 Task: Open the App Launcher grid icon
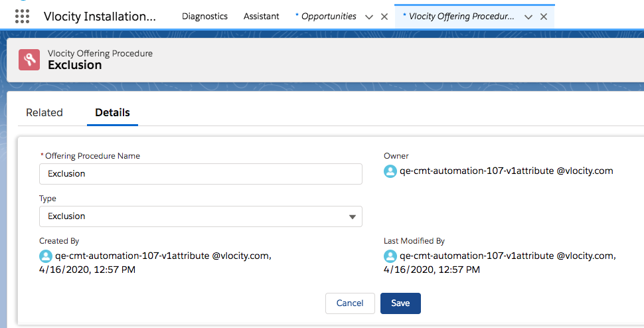[22, 17]
